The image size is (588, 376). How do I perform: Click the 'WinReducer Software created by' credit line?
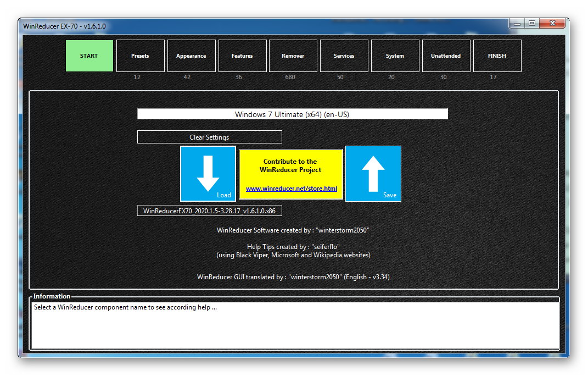[293, 230]
